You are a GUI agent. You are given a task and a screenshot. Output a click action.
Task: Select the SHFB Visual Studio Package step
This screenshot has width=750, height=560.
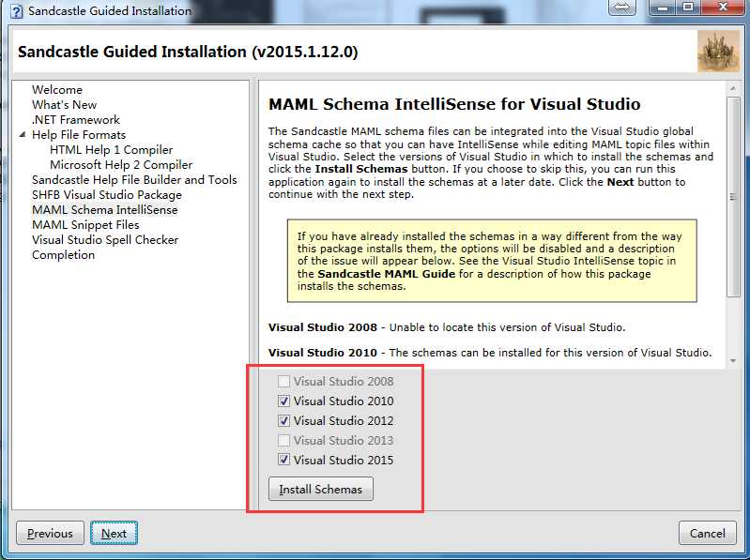point(107,195)
